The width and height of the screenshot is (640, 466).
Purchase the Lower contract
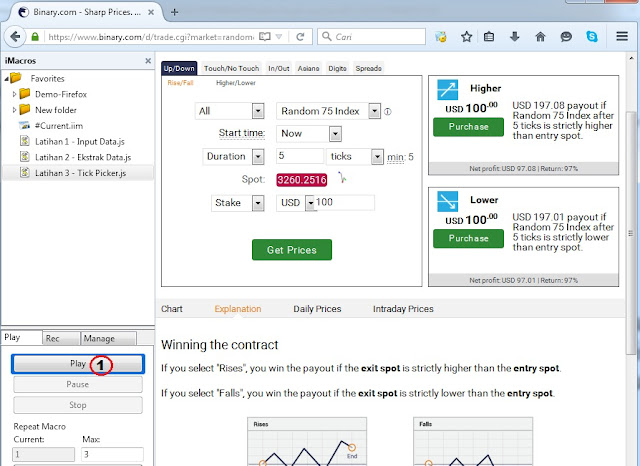coord(468,238)
